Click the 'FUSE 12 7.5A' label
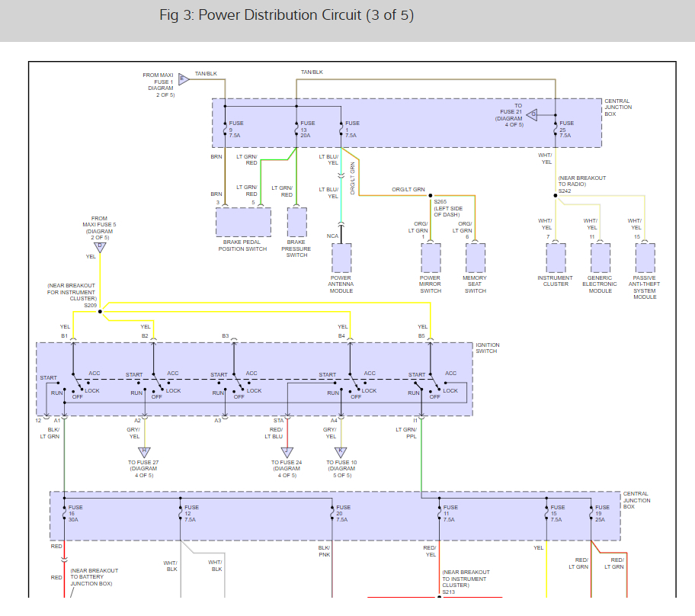This screenshot has height=616, width=695. 191,514
